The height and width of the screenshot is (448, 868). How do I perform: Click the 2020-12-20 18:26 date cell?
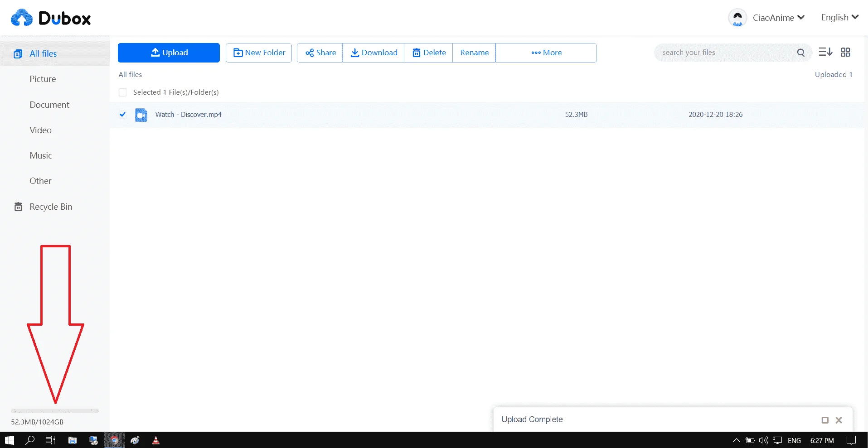point(715,115)
